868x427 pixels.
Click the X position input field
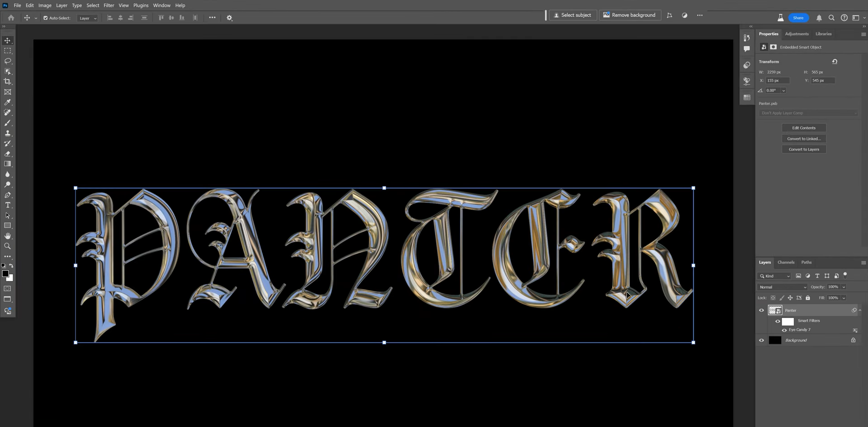778,80
